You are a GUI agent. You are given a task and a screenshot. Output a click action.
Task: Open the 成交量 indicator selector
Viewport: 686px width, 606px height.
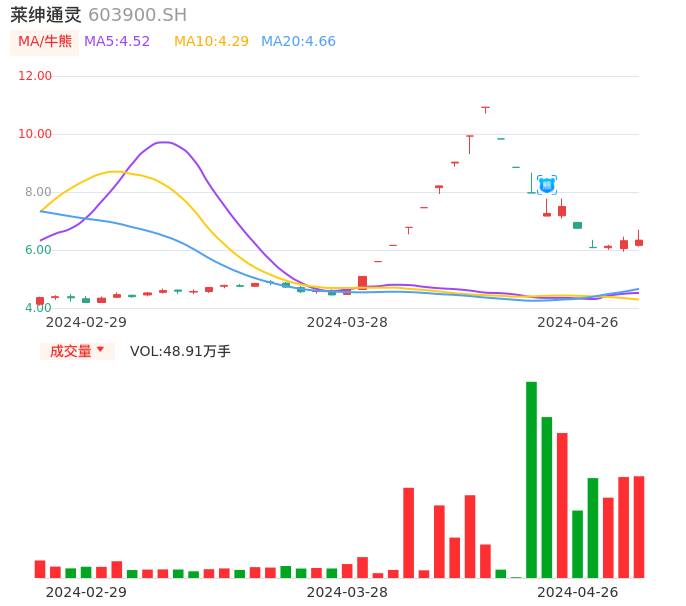[71, 351]
